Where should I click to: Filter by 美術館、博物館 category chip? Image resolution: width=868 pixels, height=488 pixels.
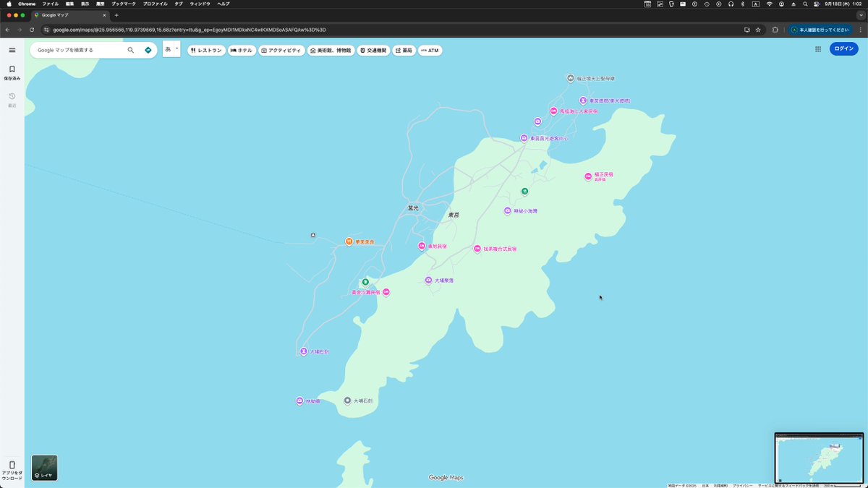[331, 51]
